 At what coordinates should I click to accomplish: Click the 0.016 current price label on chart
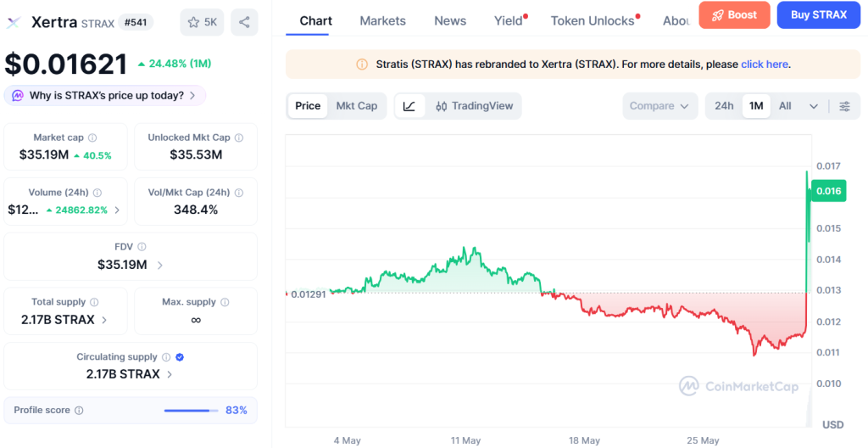tap(829, 192)
